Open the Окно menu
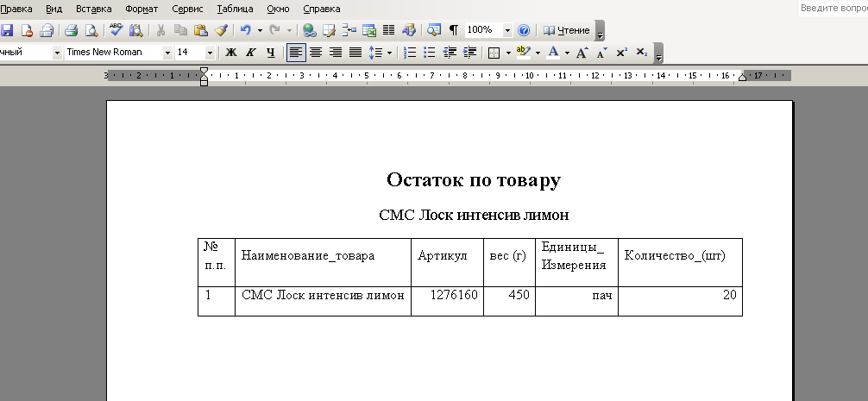The image size is (868, 401). click(x=278, y=9)
